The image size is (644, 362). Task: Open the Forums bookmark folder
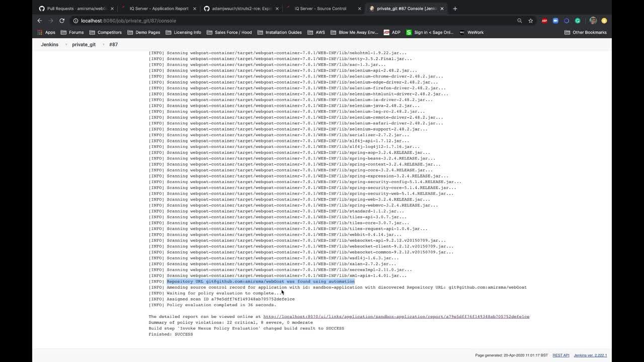click(x=72, y=32)
